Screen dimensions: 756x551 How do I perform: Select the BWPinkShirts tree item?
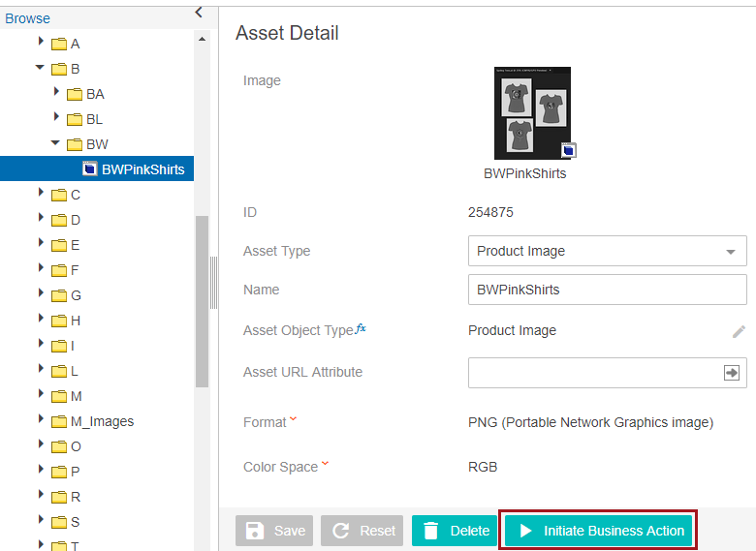point(142,169)
